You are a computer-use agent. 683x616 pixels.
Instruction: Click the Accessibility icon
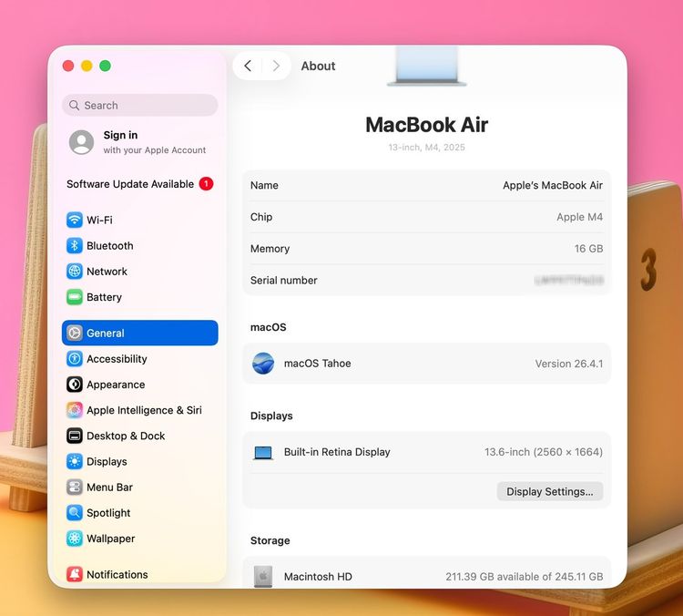[x=75, y=359]
